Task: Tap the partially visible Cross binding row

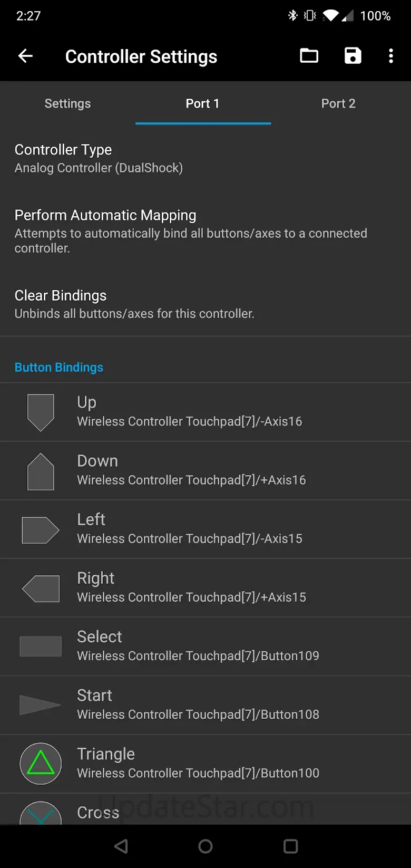Action: click(205, 812)
